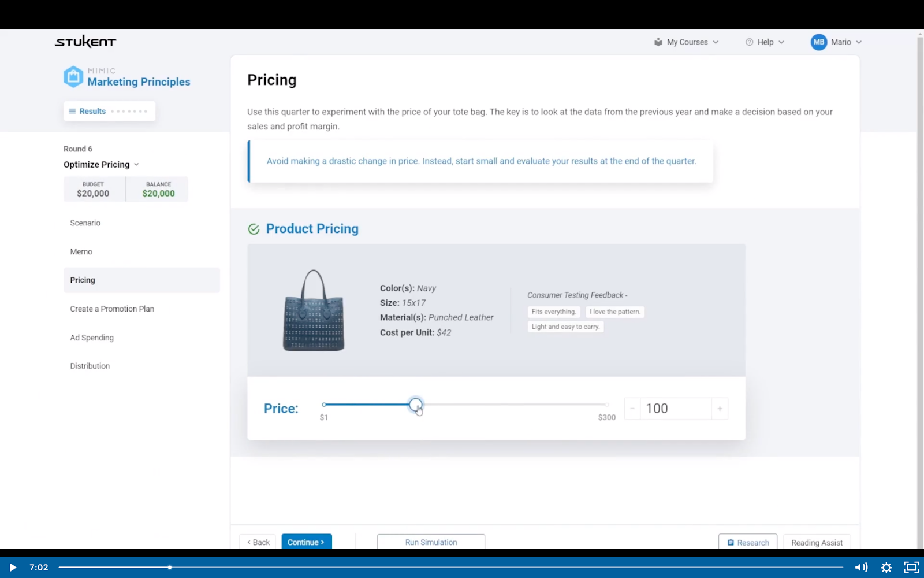Viewport: 924px width, 578px height.
Task: Click the 'Fits everything.' feedback tag
Action: point(554,312)
